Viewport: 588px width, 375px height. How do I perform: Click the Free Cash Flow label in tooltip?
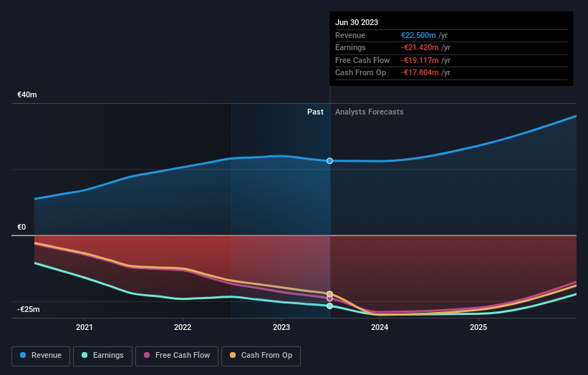pos(362,60)
